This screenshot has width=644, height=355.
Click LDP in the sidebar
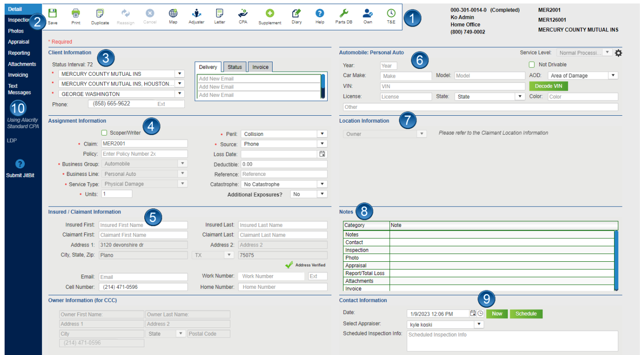click(12, 141)
